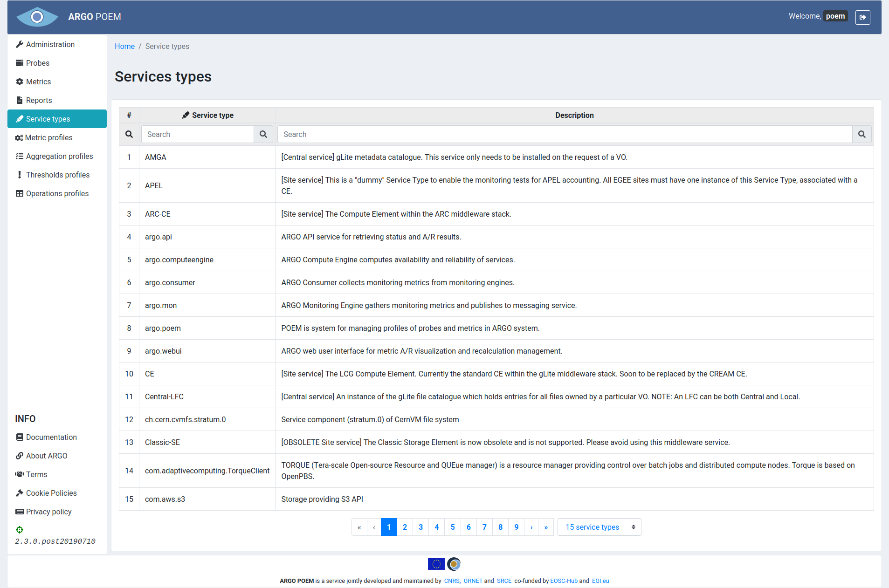Go to pagination page 7
The width and height of the screenshot is (889, 588).
coord(484,527)
